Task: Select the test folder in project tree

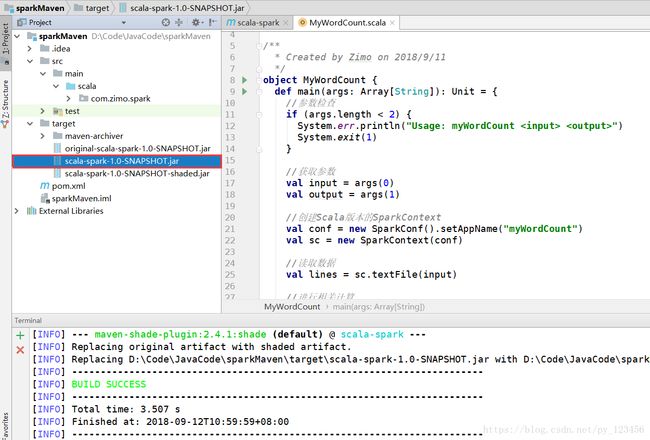Action: 72,111
